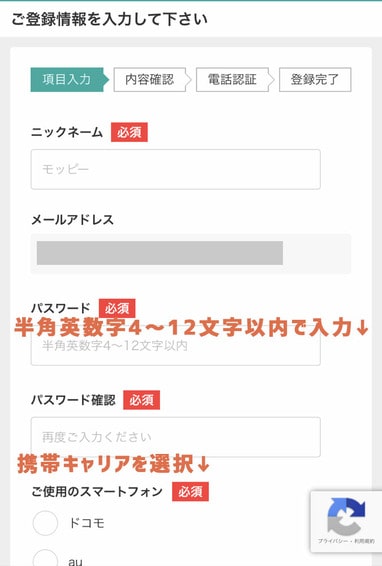Click the 必須 badge beside ニックネーム

pos(129,132)
